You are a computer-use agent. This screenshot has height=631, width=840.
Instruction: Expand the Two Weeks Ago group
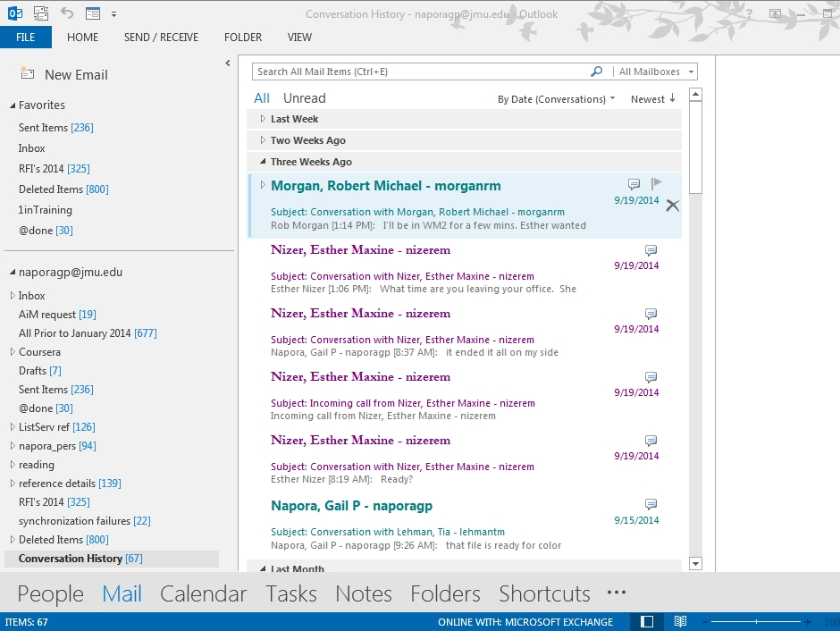tap(263, 140)
